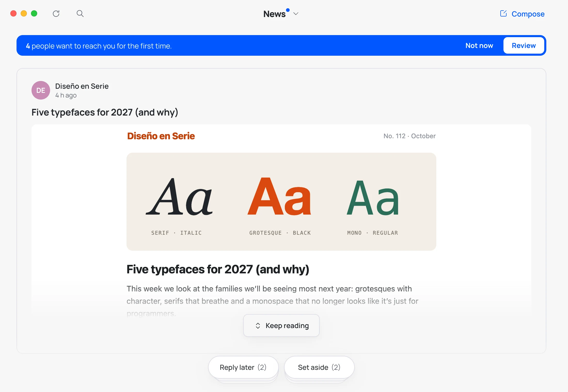The width and height of the screenshot is (568, 392).
Task: Expand the News dropdown chevron
Action: click(296, 14)
